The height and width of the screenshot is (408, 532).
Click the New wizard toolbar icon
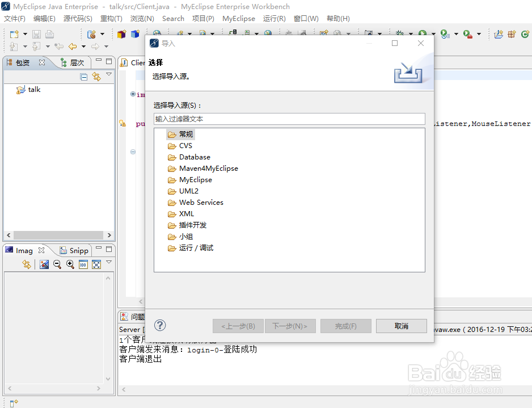pos(14,34)
